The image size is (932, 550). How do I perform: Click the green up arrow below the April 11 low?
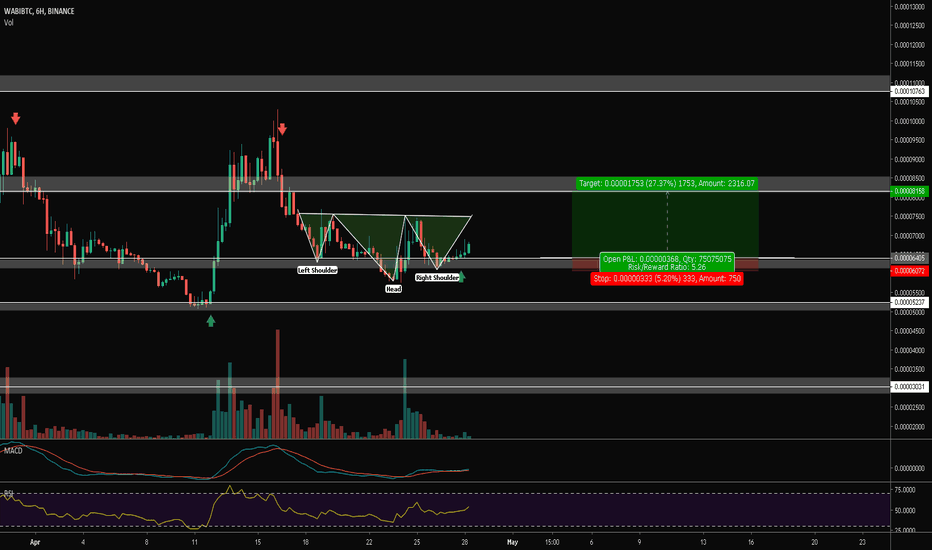pos(210,321)
